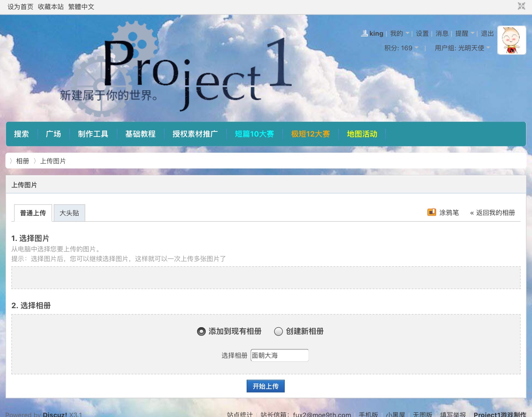Click the Discuz! footer link
The image size is (532, 417).
pos(55,414)
